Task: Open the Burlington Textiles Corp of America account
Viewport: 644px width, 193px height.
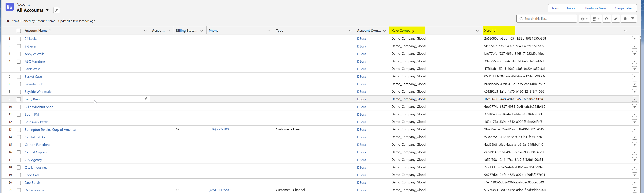Action: point(50,130)
